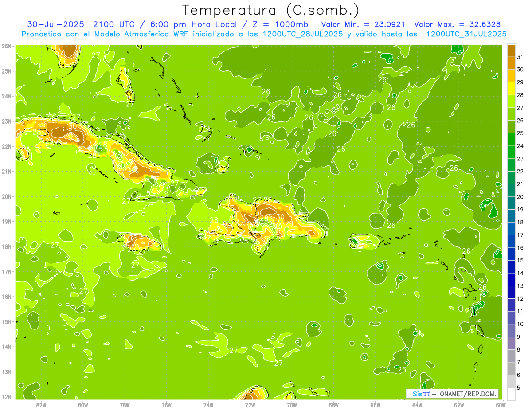Click the 20N latitude axis label

pyautogui.click(x=7, y=196)
